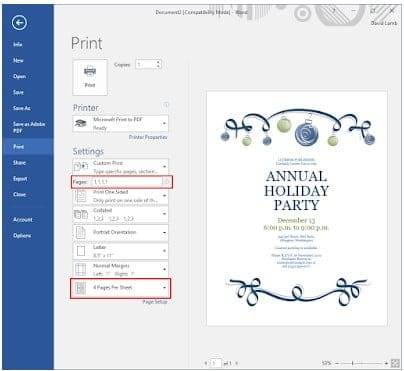Expand the 4 Pages Per Sheet dropdown

pos(121,288)
